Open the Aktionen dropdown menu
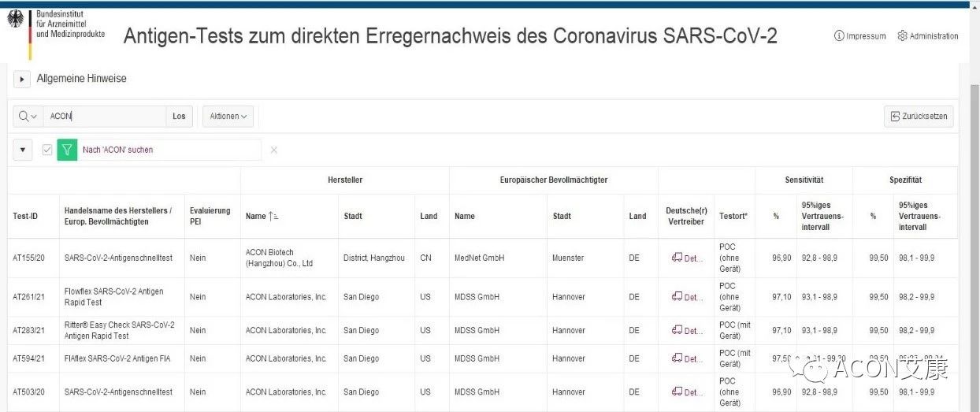Image resolution: width=980 pixels, height=412 pixels. tap(228, 117)
